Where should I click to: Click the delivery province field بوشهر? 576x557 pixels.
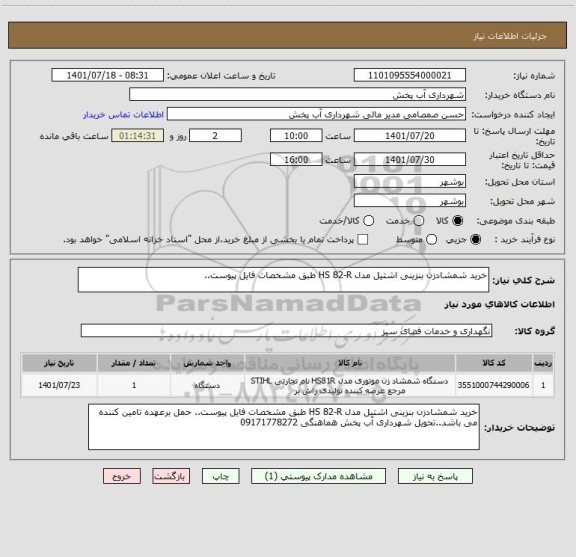point(410,182)
